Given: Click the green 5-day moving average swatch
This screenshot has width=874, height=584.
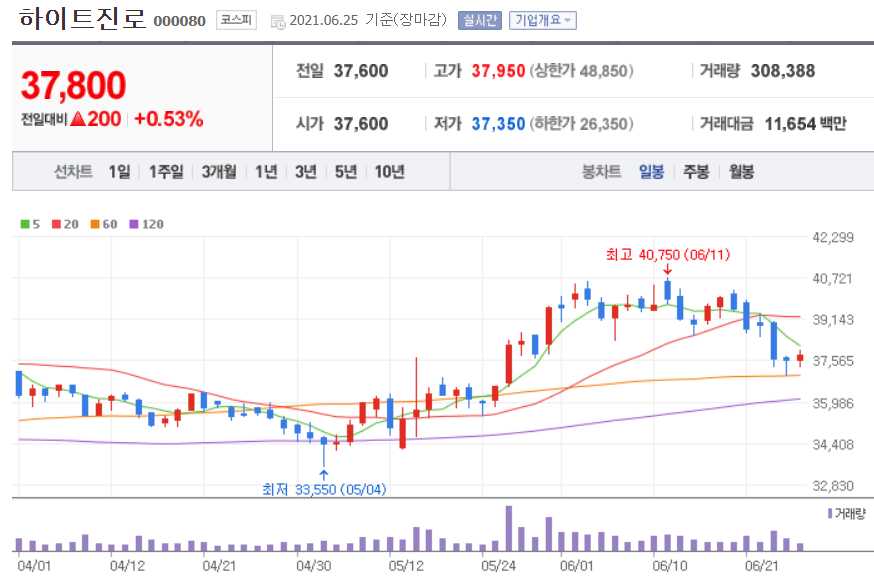Looking at the screenshot, I should [x=25, y=224].
